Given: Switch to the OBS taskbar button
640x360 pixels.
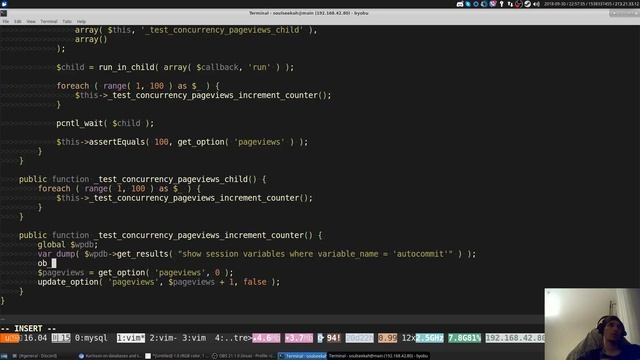Looking at the screenshot, I should tap(244, 356).
